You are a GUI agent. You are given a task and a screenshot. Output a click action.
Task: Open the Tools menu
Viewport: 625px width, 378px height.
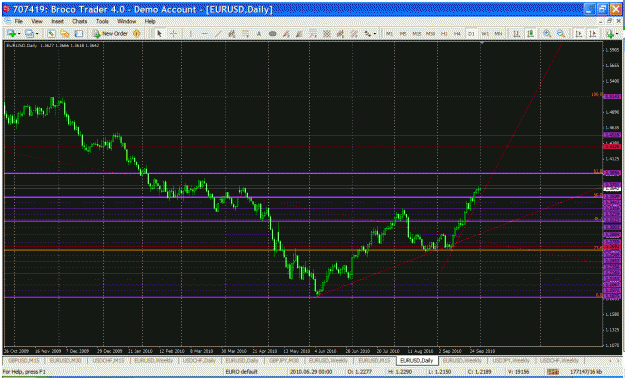point(102,21)
